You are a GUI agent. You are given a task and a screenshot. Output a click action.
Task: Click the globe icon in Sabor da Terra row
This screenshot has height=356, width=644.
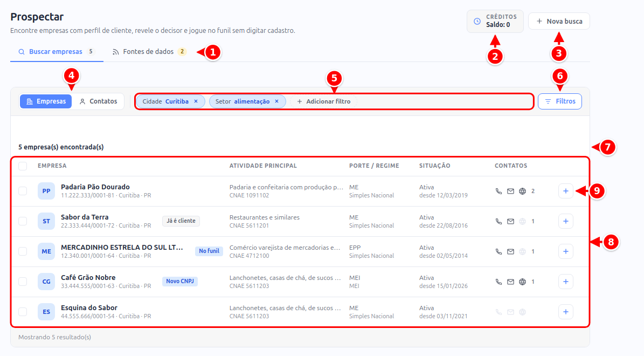tap(522, 221)
